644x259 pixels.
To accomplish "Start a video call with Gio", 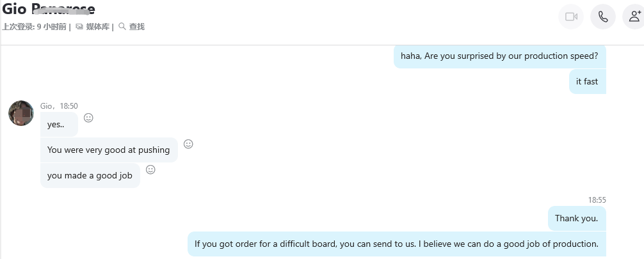I will pos(571,17).
